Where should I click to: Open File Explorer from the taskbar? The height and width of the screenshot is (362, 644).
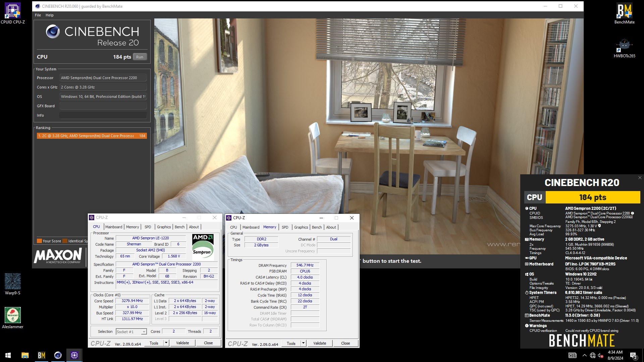(25, 355)
